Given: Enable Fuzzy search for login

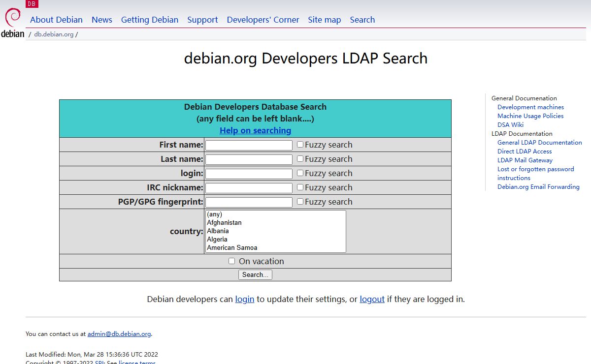Looking at the screenshot, I should 300,173.
